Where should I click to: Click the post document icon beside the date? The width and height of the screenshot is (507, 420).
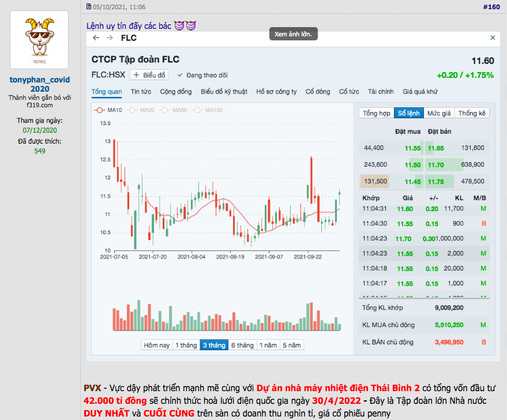tap(89, 6)
